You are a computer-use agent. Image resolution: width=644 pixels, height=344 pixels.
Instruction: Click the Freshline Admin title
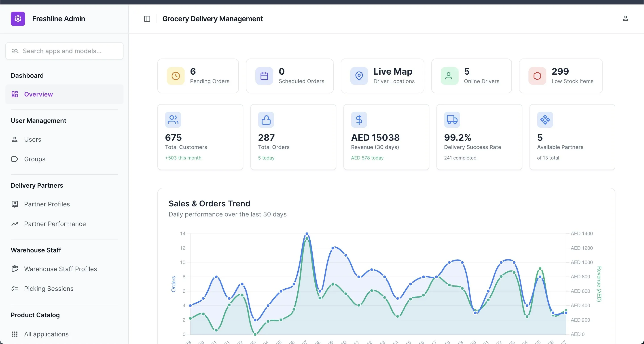coord(59,19)
